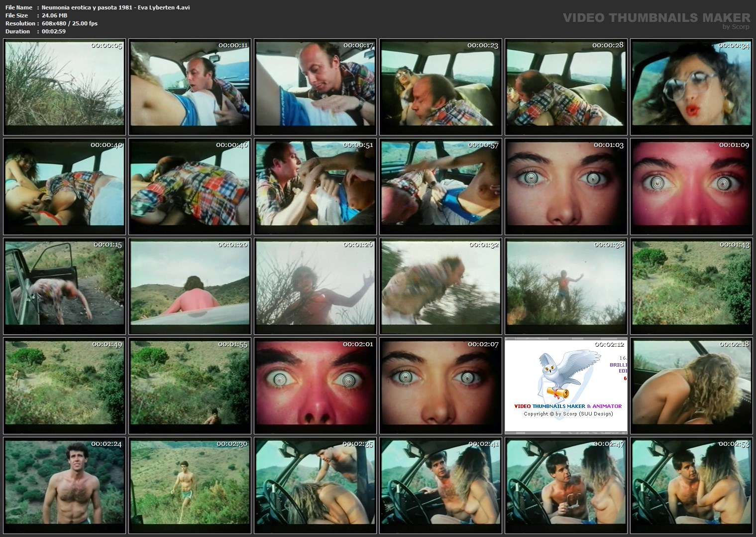This screenshot has width=756, height=537.
Task: Open the red-tinted eyes frame 00:01:09
Action: click(691, 187)
